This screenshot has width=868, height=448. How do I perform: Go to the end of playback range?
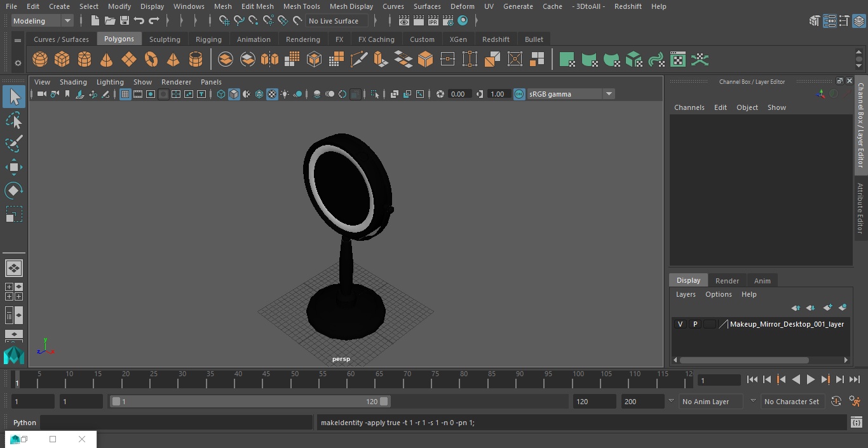(x=855, y=379)
